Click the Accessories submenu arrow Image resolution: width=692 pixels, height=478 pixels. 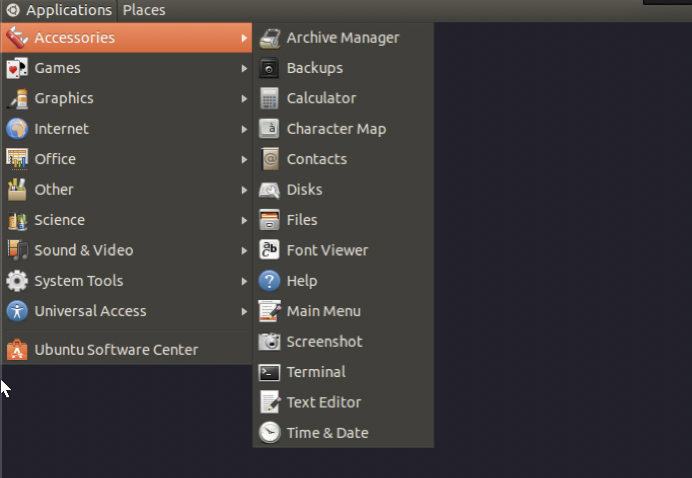coord(244,38)
